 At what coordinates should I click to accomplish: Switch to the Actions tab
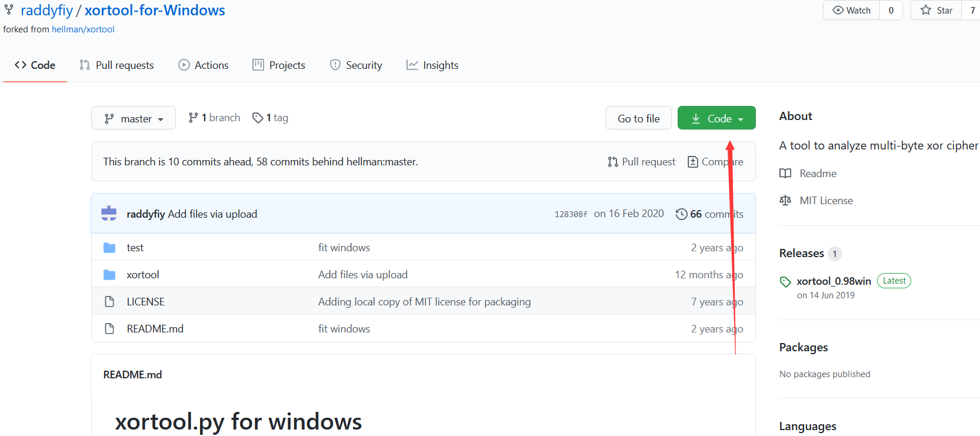pyautogui.click(x=204, y=65)
